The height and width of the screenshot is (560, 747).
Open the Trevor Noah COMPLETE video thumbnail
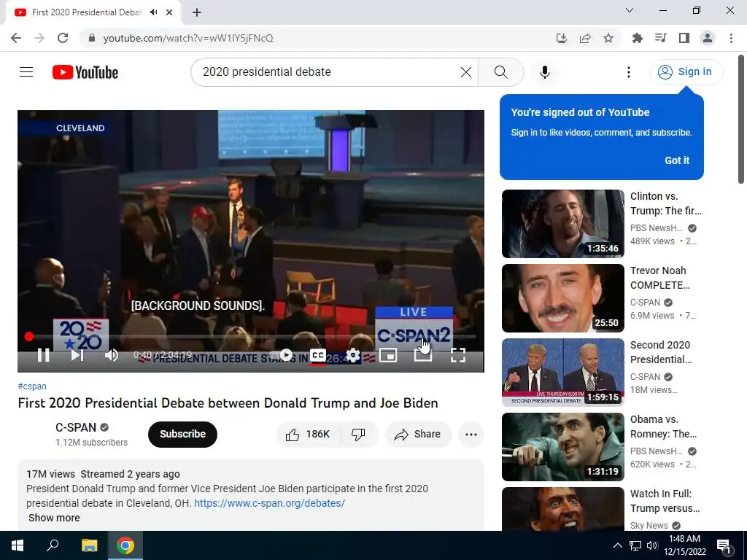pos(562,298)
